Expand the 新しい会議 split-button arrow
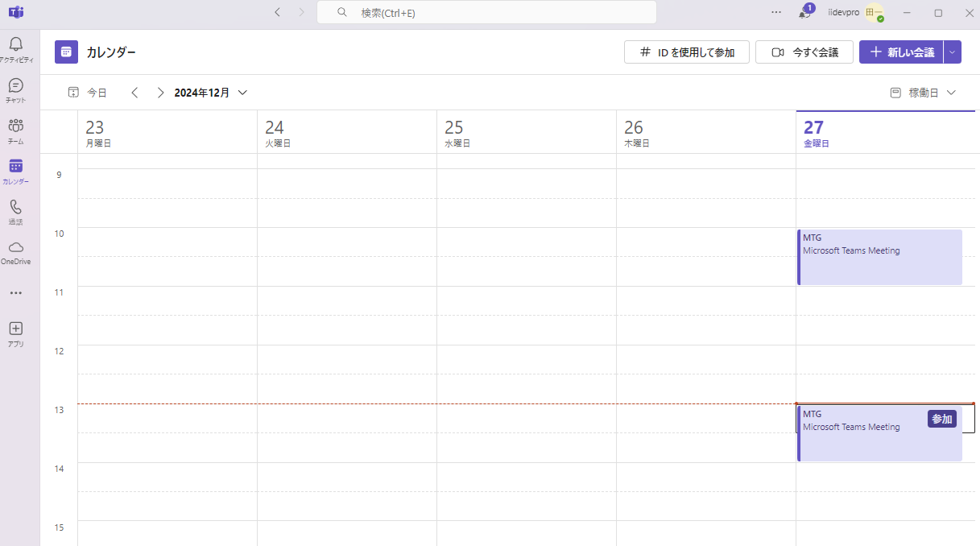 pos(953,52)
